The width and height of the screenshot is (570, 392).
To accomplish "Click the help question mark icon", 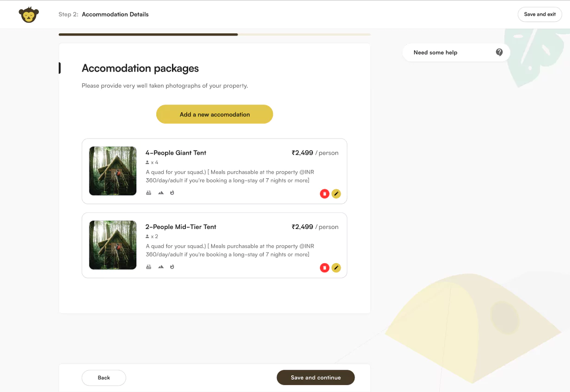I will point(499,52).
